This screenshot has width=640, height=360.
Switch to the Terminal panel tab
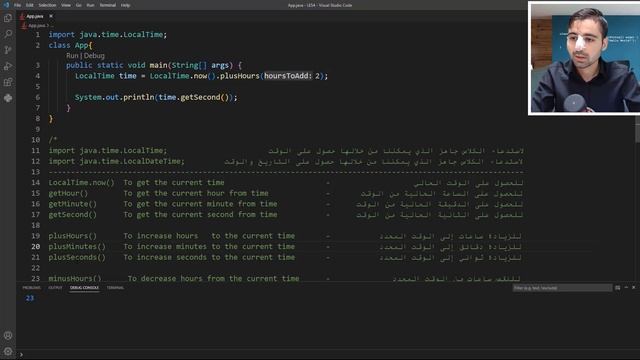pos(115,288)
